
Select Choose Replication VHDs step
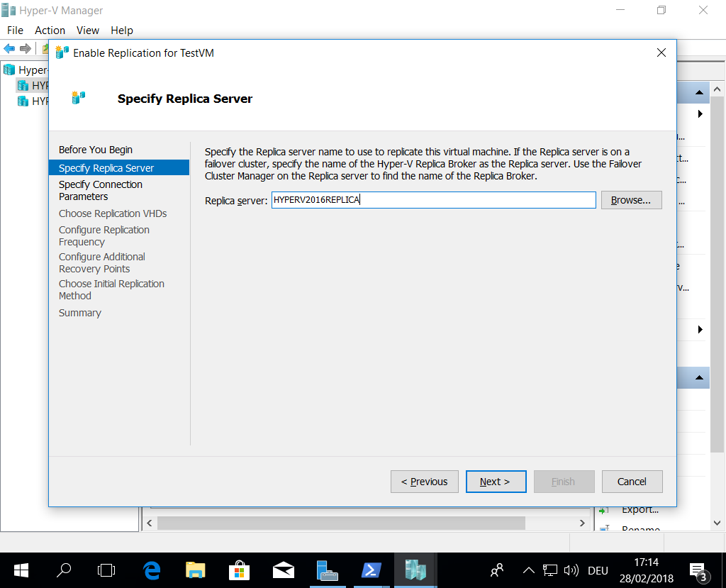click(x=113, y=213)
